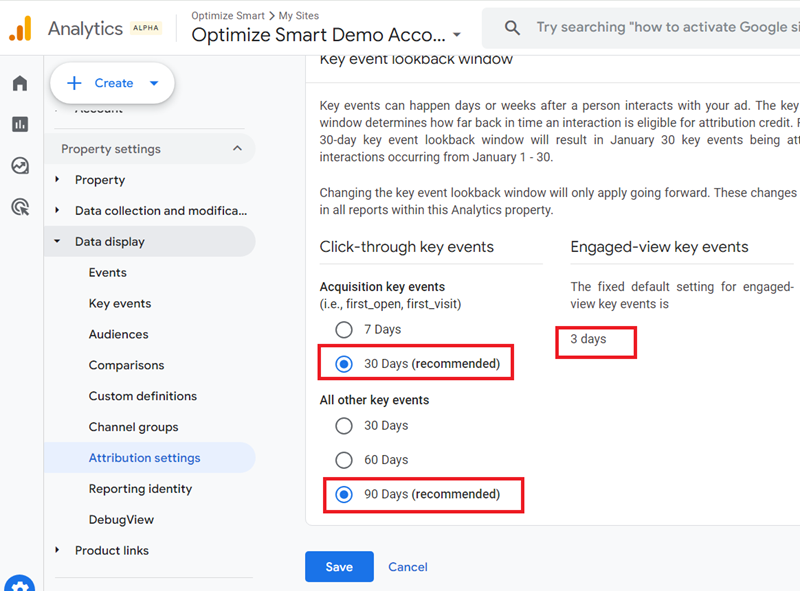Open the Create dropdown arrow

(154, 83)
